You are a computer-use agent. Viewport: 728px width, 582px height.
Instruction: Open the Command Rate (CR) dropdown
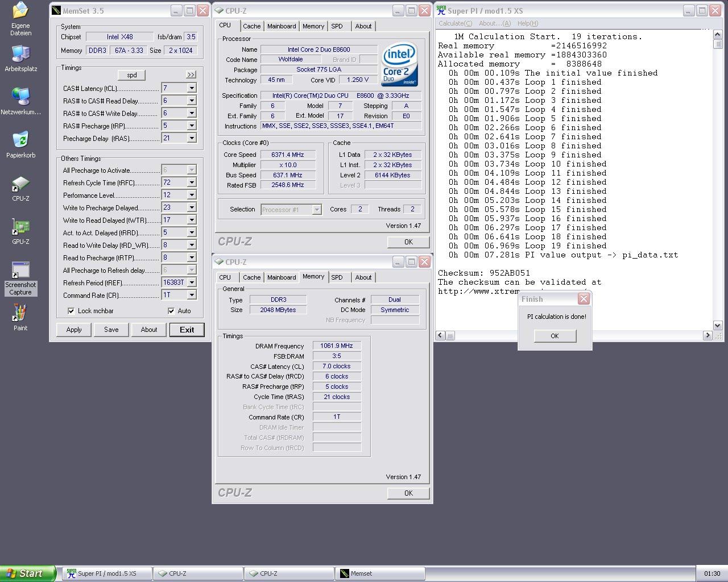point(192,295)
